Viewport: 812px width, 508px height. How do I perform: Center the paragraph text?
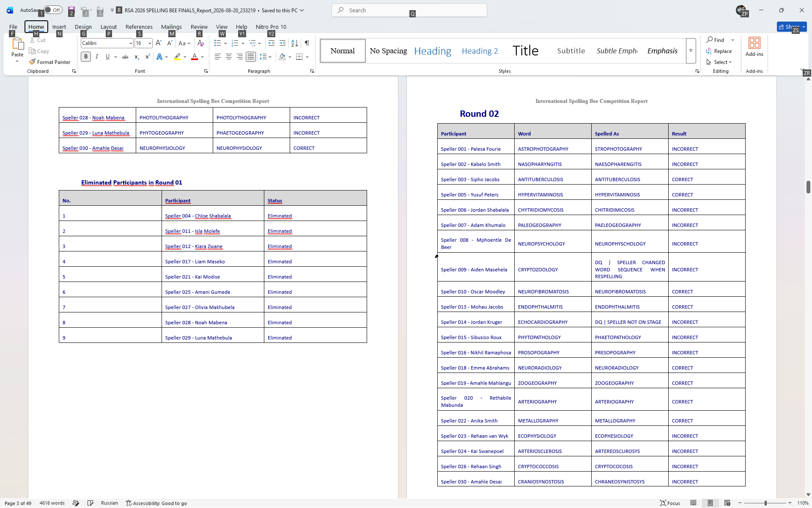pyautogui.click(x=229, y=57)
